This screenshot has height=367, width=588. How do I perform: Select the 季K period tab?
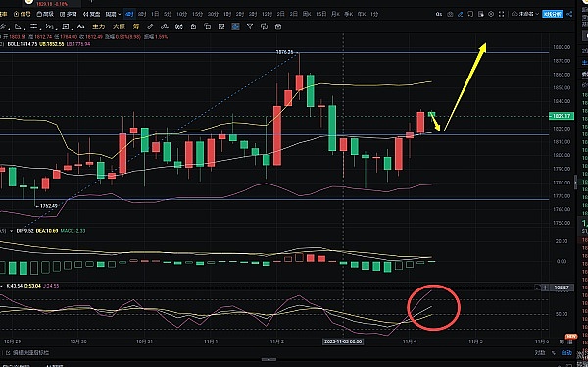(x=349, y=14)
